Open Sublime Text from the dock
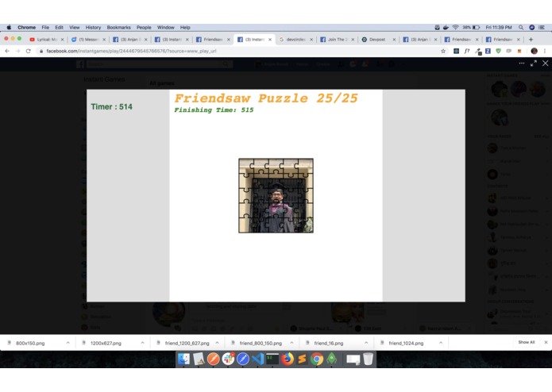 [x=302, y=359]
